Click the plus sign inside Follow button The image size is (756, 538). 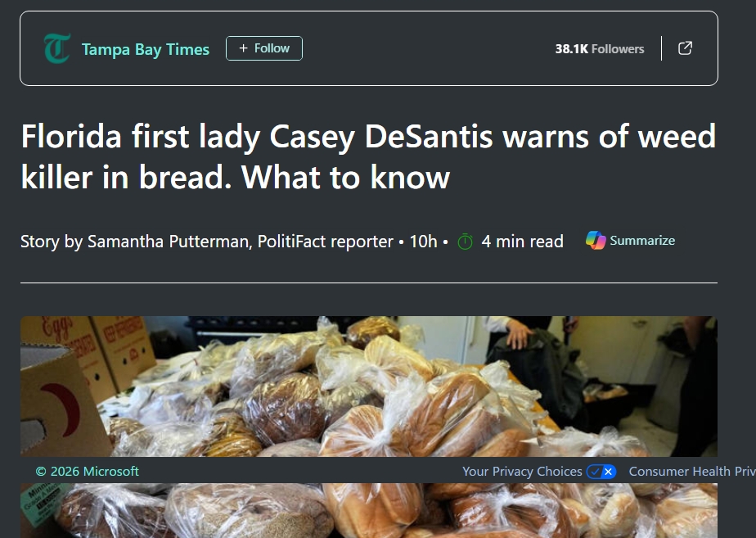244,48
